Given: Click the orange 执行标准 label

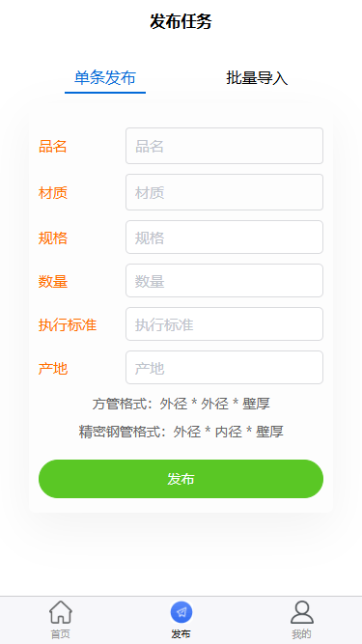Looking at the screenshot, I should [68, 324].
